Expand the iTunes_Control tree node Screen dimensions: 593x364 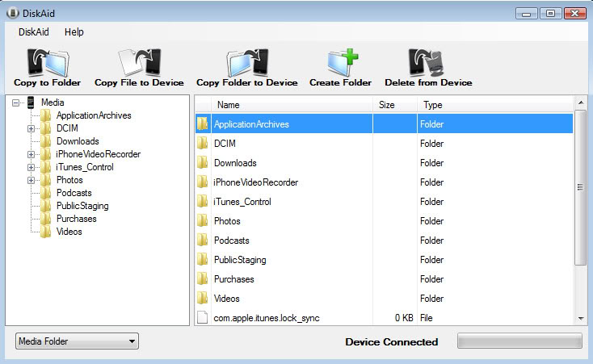[31, 167]
